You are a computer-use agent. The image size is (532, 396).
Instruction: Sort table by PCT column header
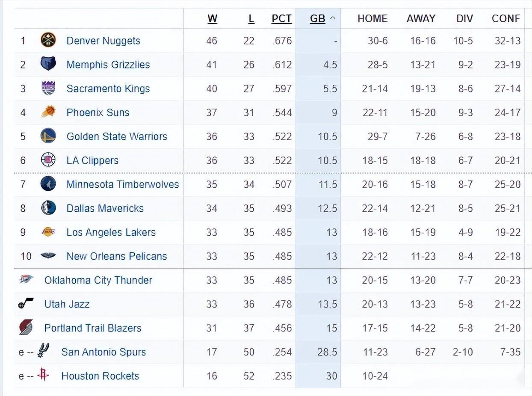click(x=281, y=19)
